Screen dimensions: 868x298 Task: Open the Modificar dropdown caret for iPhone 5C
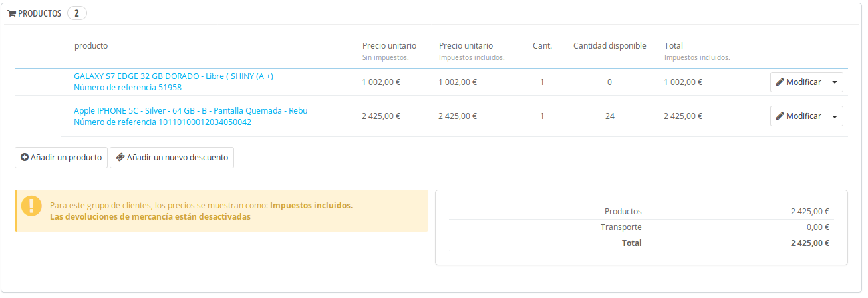point(835,116)
